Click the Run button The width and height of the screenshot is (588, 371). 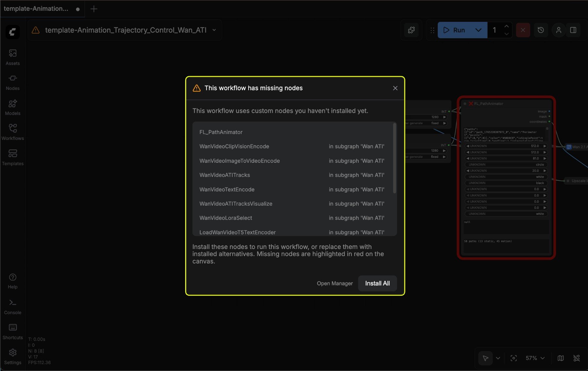click(x=454, y=30)
